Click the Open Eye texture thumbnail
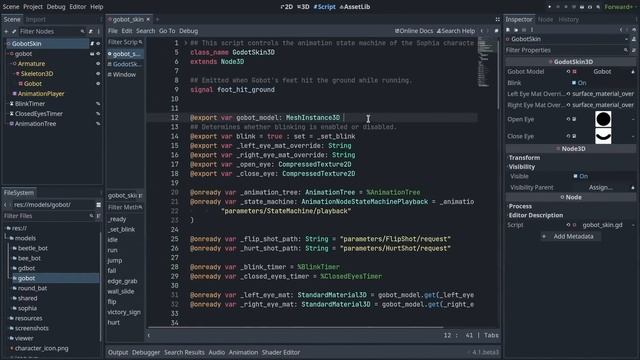The width and height of the screenshot is (640, 360). [603, 119]
